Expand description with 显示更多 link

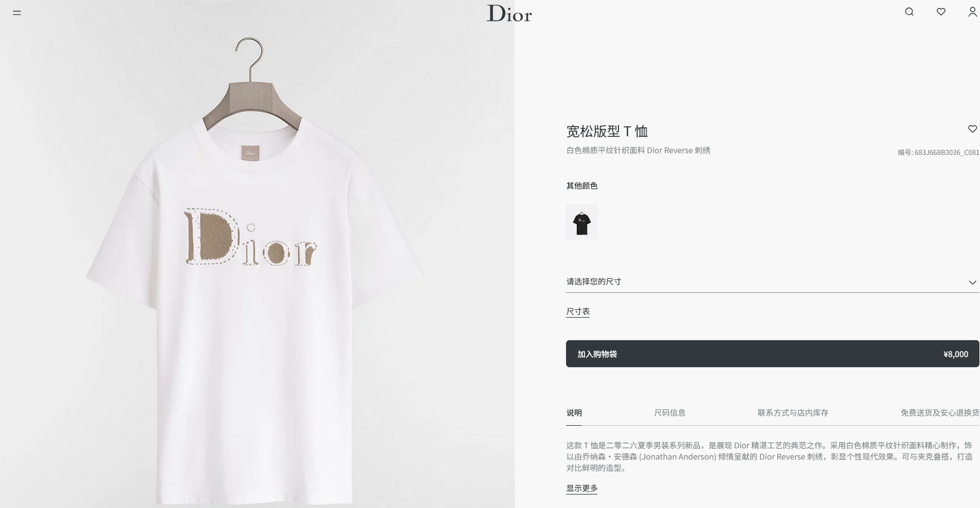pyautogui.click(x=582, y=488)
